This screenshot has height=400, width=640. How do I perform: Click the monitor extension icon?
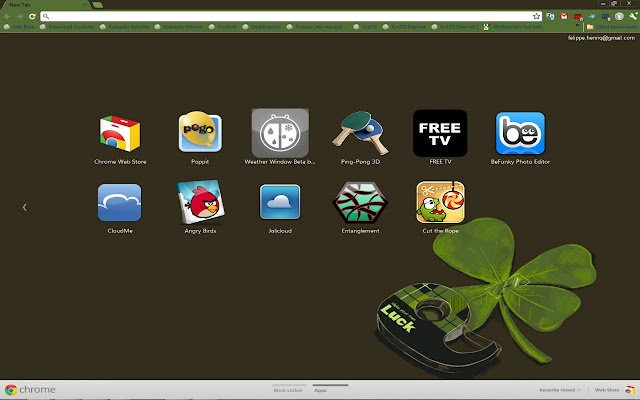point(606,17)
